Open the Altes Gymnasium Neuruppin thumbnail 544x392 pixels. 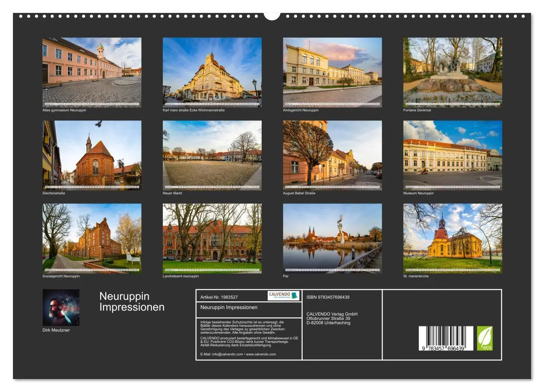point(91,71)
